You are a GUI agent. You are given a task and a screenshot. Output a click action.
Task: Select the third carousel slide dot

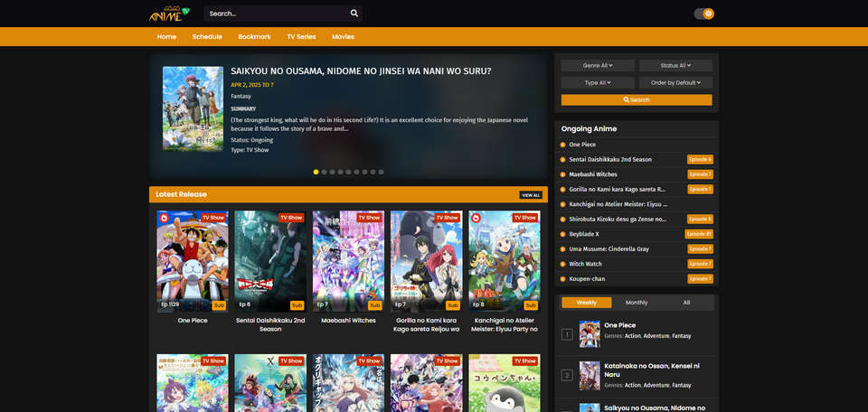[332, 172]
